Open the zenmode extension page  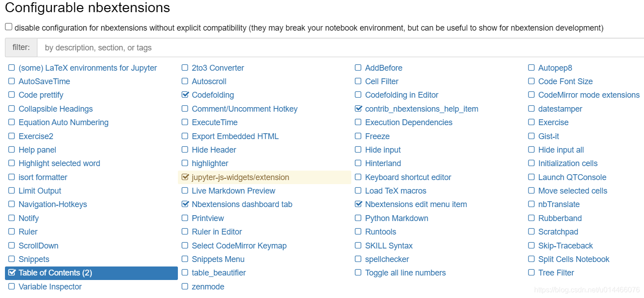click(x=207, y=286)
